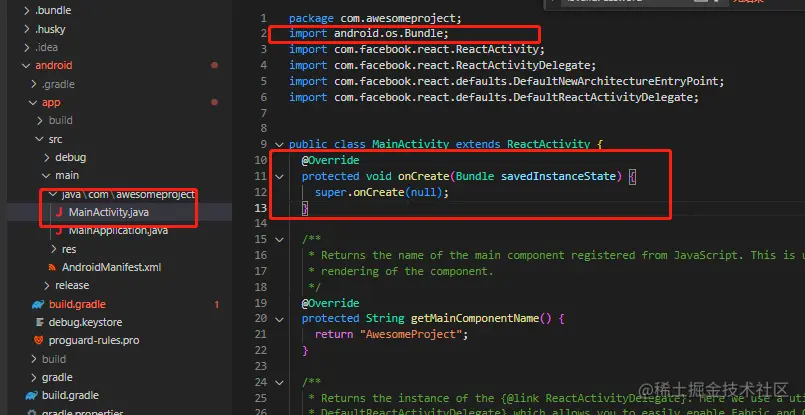Click line number 23 in the gutter
The height and width of the screenshot is (415, 805).
[261, 366]
